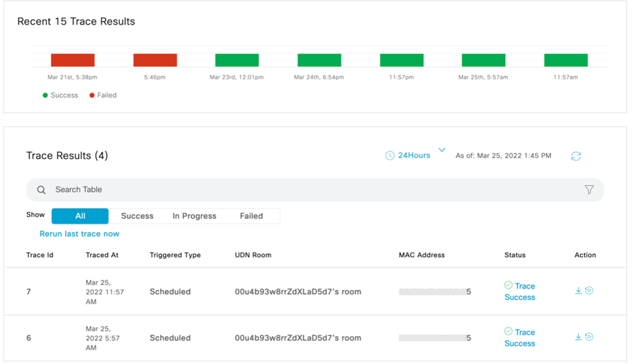Filter table to In Progress traces
This screenshot has height=364, width=643.
[x=194, y=216]
